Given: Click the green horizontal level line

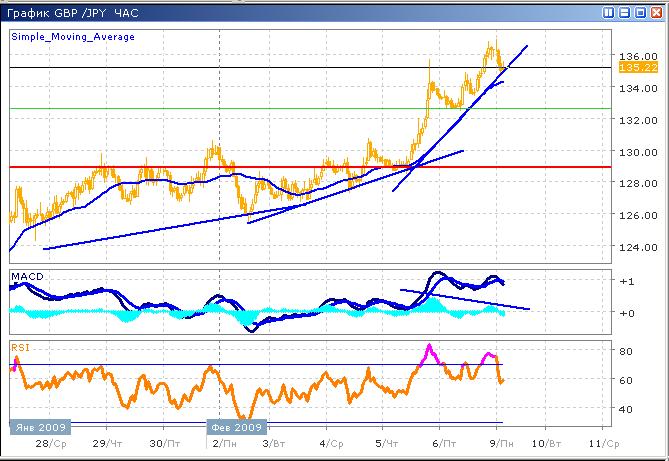Looking at the screenshot, I should (300, 108).
